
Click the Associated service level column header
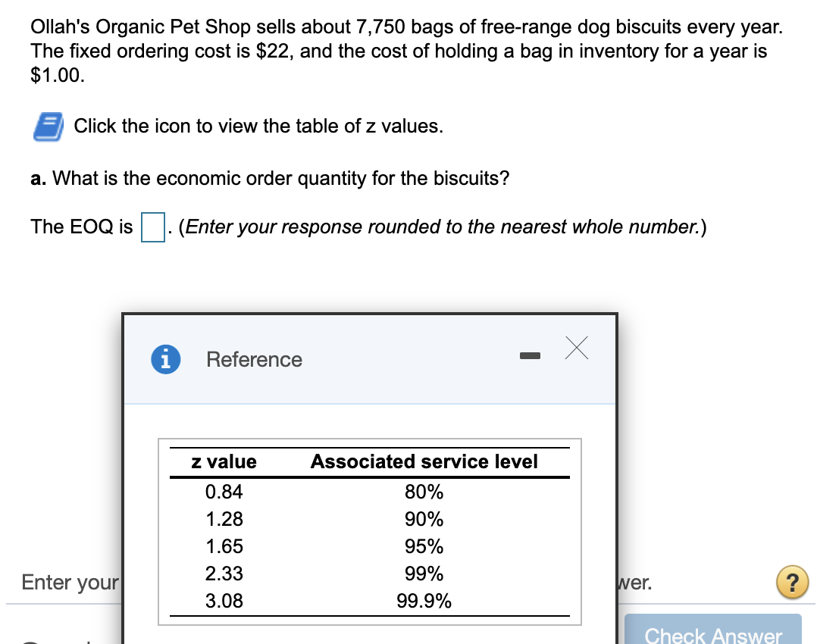pos(425,461)
